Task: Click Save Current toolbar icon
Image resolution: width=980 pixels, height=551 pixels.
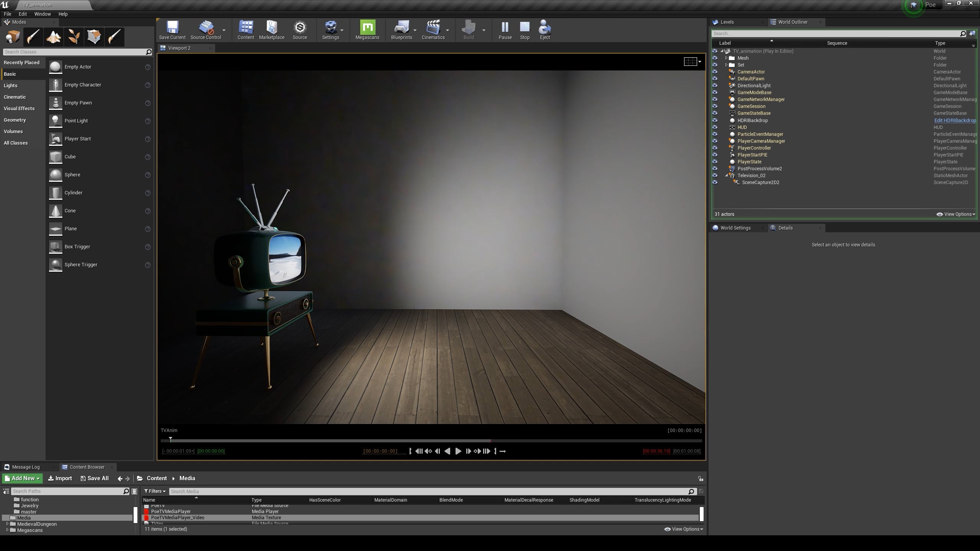Action: click(x=172, y=30)
